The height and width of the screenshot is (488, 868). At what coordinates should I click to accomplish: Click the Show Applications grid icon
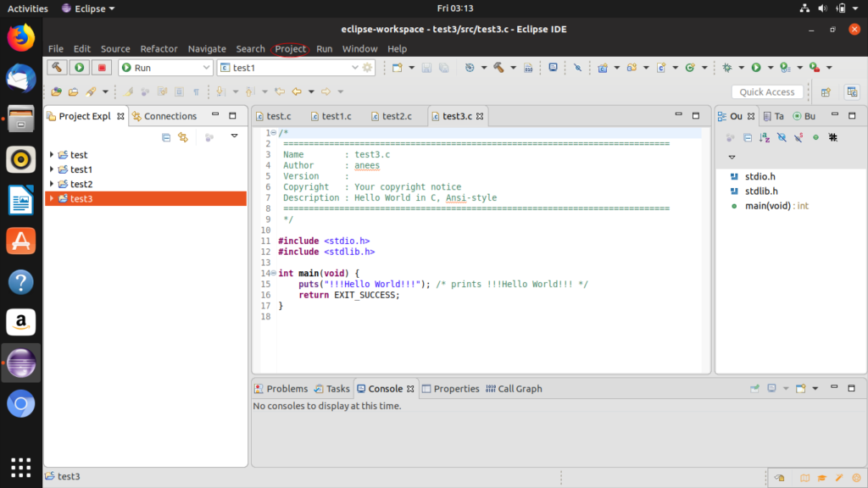coord(21,468)
